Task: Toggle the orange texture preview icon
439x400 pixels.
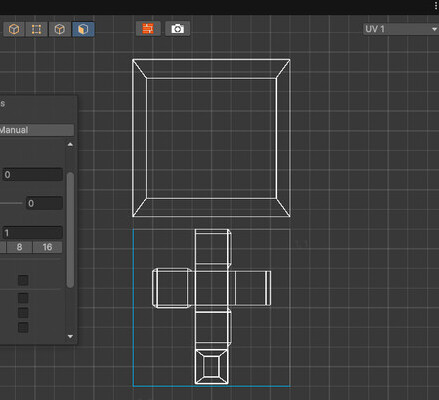Action: point(148,29)
